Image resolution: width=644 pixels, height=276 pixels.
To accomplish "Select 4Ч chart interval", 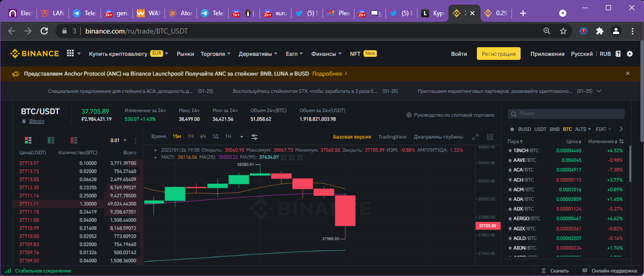I will (203, 136).
